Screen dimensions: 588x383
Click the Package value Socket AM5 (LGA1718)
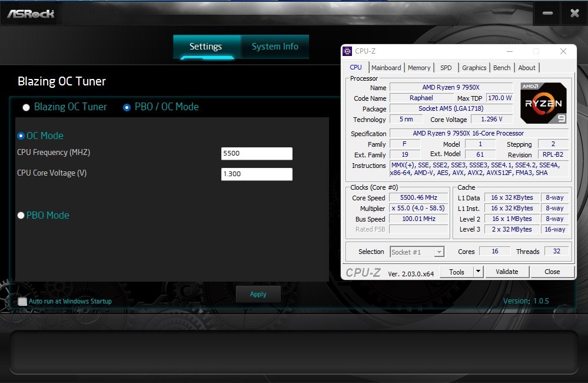[451, 108]
